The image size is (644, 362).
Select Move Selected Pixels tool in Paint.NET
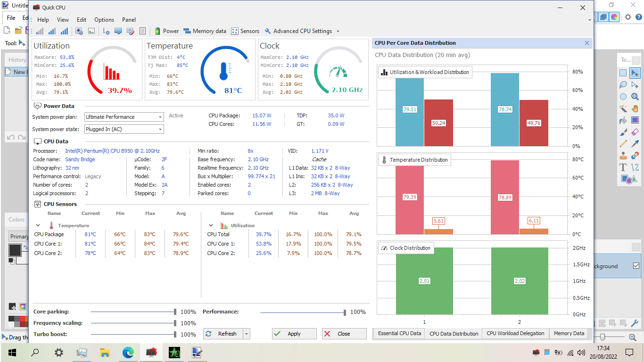635,73
